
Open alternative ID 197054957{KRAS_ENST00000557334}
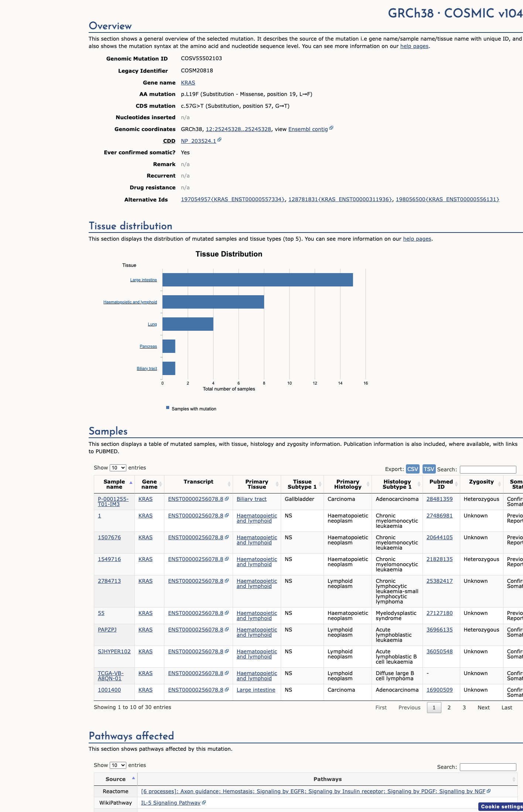(233, 199)
